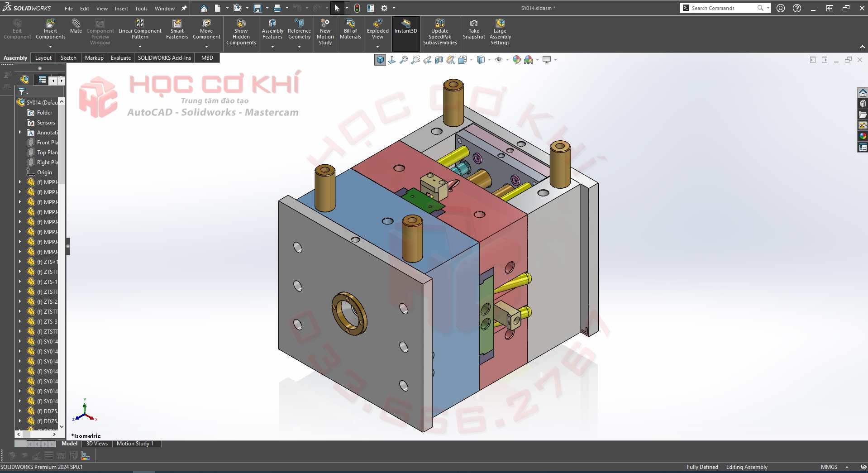
Task: Open the SOLIDWORKS Add-Ins tab
Action: pyautogui.click(x=164, y=58)
